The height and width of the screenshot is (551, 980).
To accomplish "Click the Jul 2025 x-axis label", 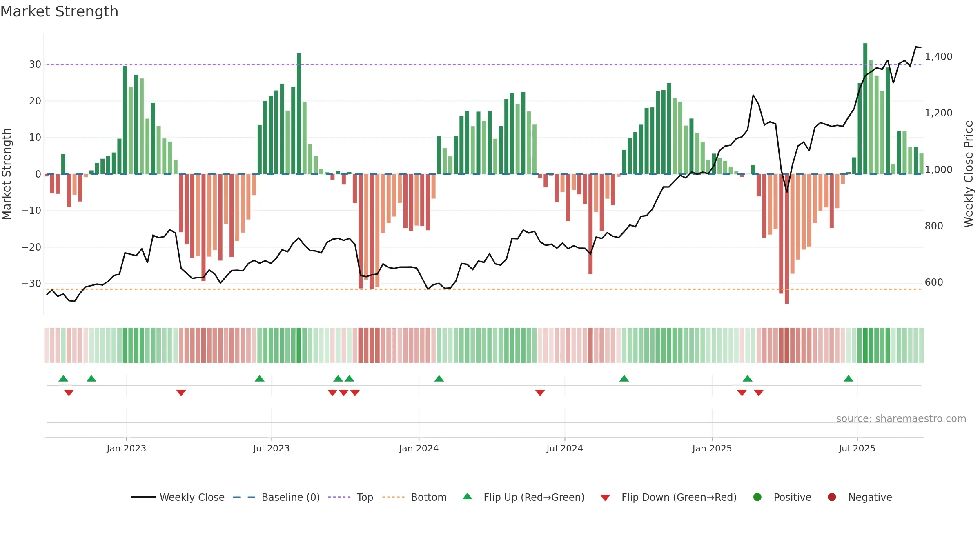I will coord(857,448).
